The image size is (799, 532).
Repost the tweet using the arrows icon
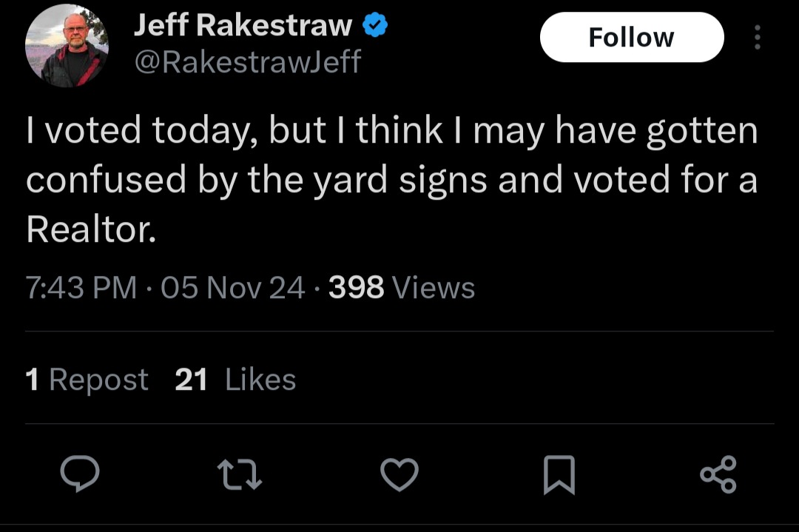click(x=239, y=475)
